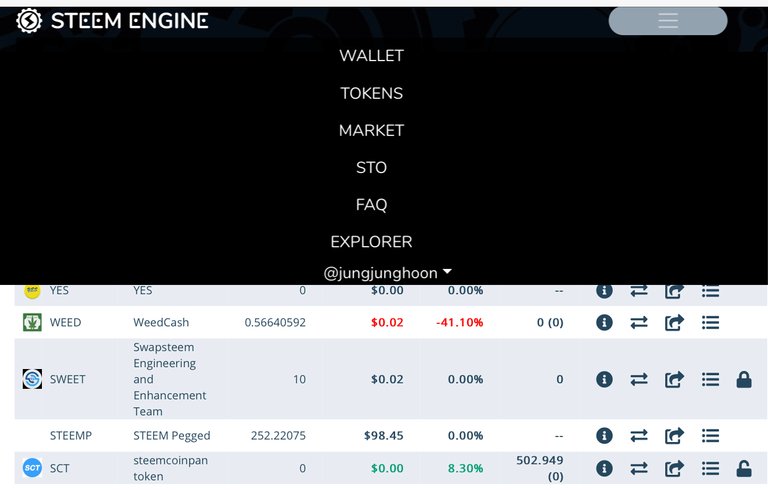Open the exchange arrows for SWEET
This screenshot has height=490, width=768.
639,379
